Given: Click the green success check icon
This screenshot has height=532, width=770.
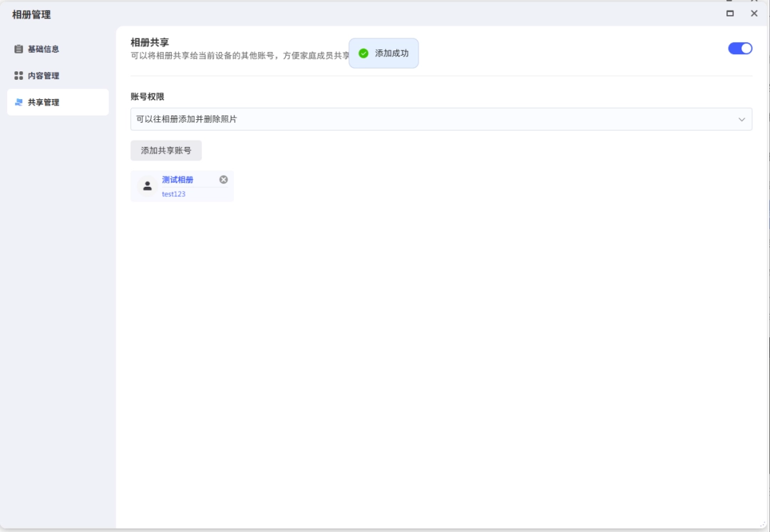Looking at the screenshot, I should click(x=364, y=53).
